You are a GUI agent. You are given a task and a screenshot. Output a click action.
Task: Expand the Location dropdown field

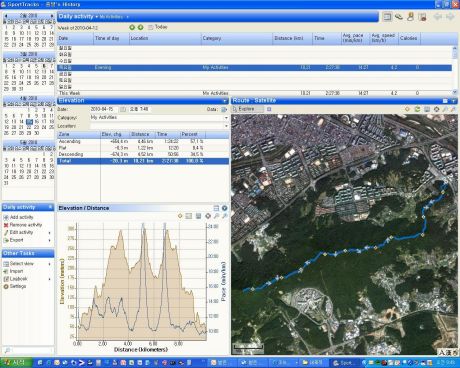tap(226, 126)
